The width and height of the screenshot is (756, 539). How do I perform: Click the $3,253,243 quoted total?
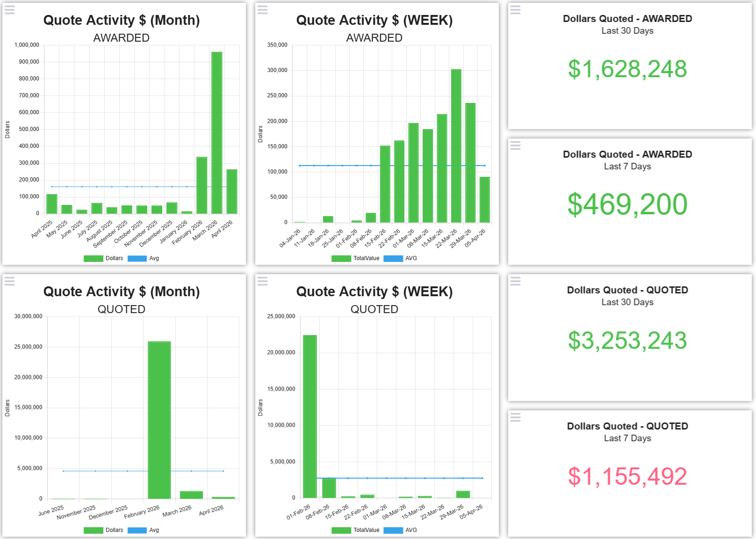click(627, 341)
